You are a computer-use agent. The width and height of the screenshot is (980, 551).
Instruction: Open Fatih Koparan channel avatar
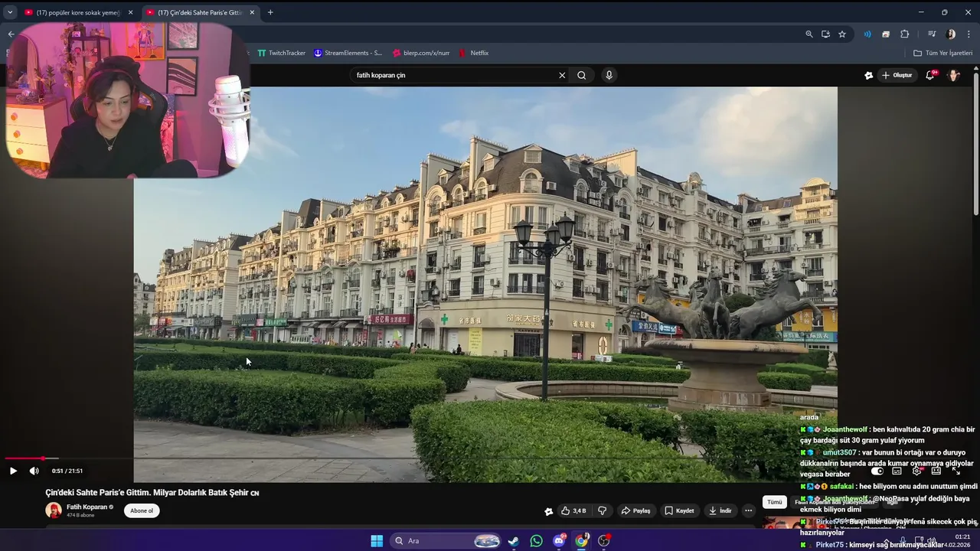pos(54,510)
